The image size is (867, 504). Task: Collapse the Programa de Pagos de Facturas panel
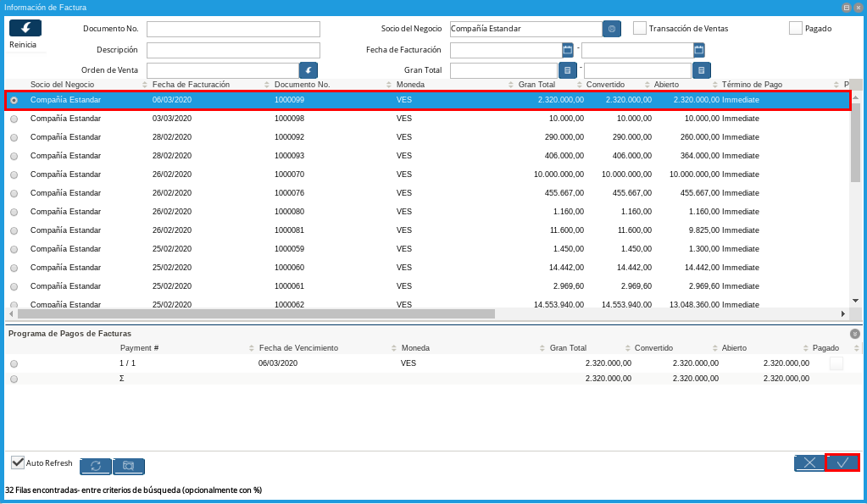pyautogui.click(x=855, y=334)
